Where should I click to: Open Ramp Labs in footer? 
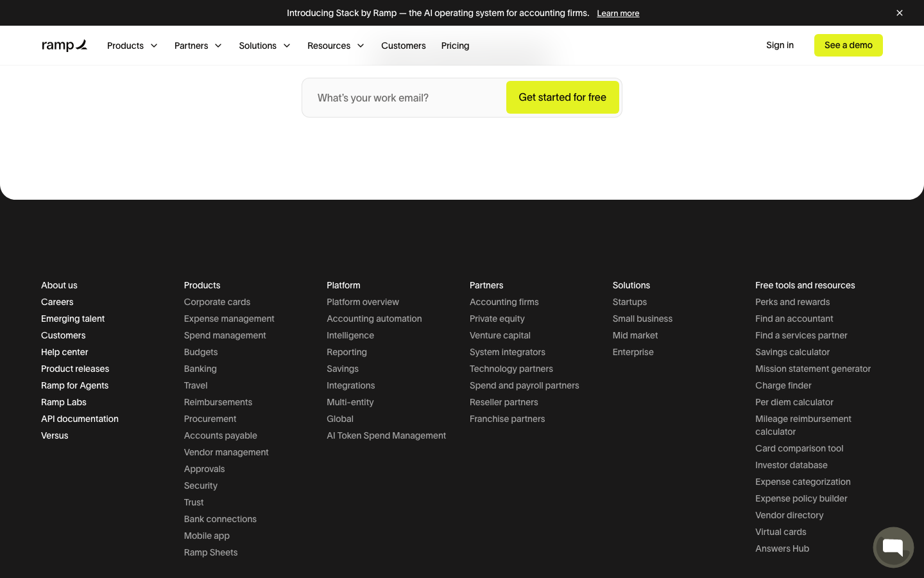click(x=64, y=402)
